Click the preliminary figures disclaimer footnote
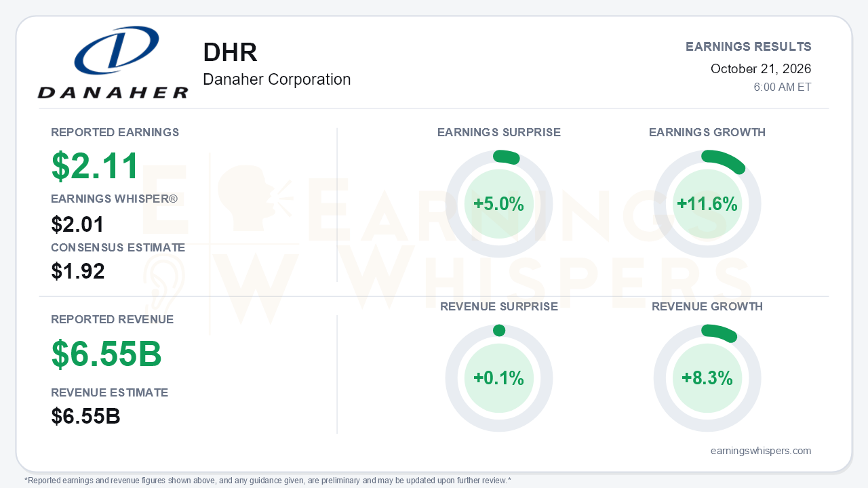 click(268, 481)
